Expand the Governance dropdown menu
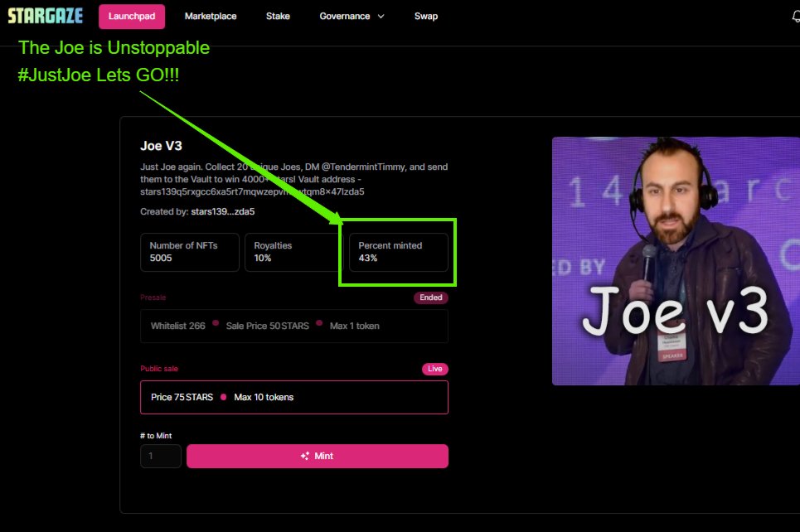Screen dimensions: 800x532 tap(352, 17)
